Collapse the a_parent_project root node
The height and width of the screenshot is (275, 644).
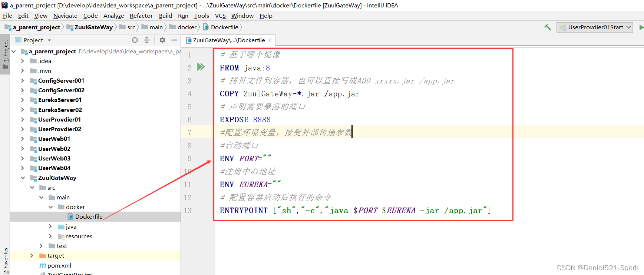14,51
